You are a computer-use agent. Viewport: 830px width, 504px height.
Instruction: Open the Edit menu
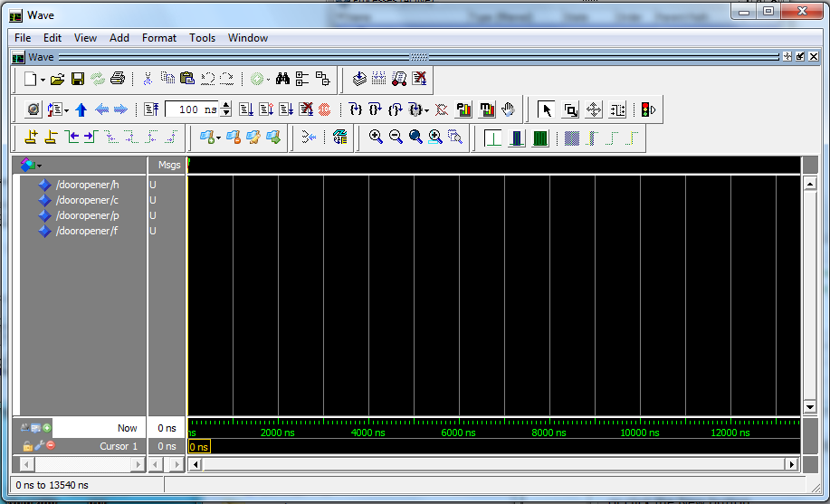coord(52,38)
